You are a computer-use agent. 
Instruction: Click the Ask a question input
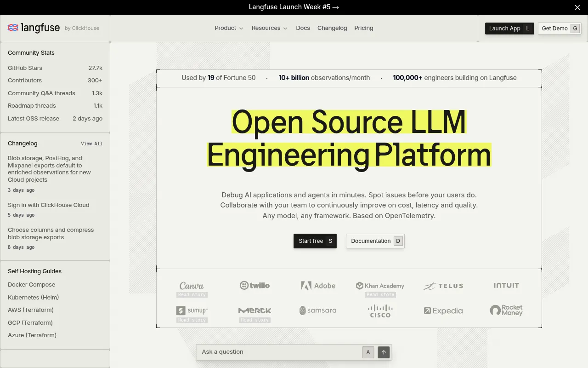tap(280, 352)
